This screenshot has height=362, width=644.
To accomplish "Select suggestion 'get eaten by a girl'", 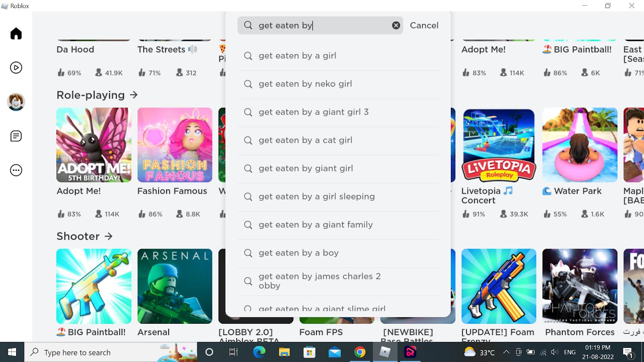I will 338,56.
